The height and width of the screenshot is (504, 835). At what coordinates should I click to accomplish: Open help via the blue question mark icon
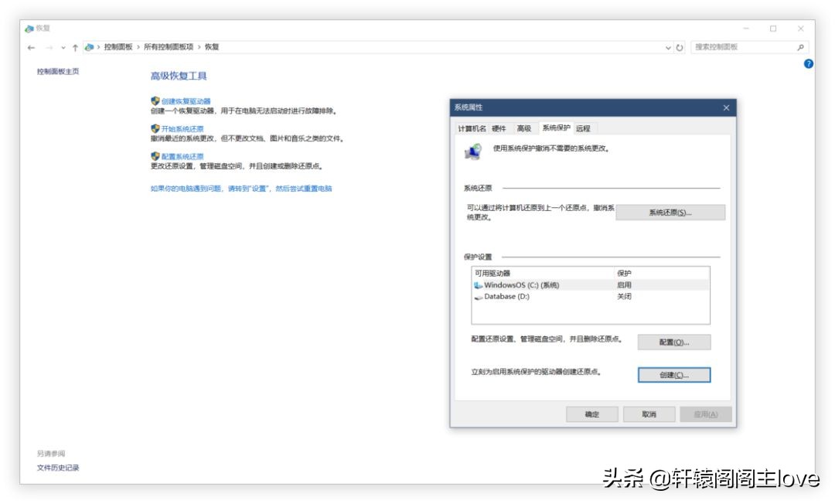coord(808,63)
